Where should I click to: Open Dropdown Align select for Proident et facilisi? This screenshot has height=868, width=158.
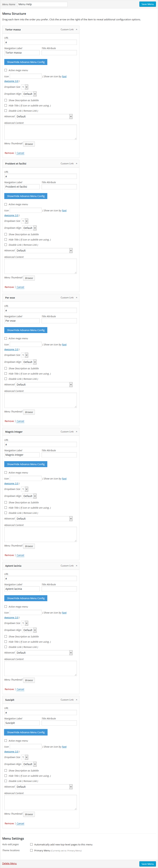coord(30,228)
